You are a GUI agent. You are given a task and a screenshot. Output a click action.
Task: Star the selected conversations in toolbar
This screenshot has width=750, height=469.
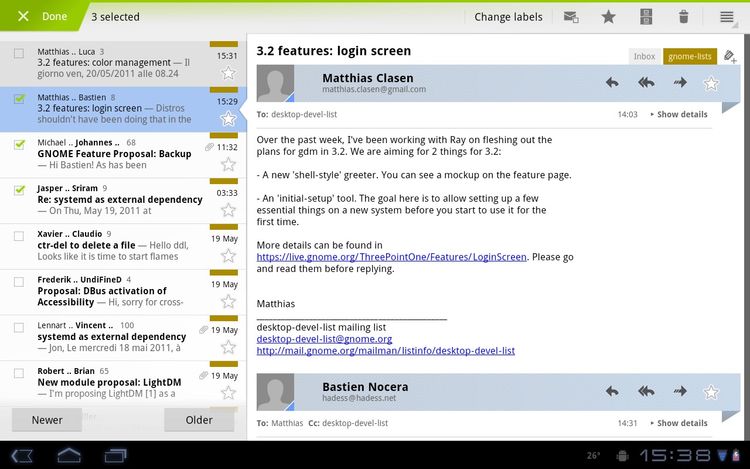(x=608, y=17)
